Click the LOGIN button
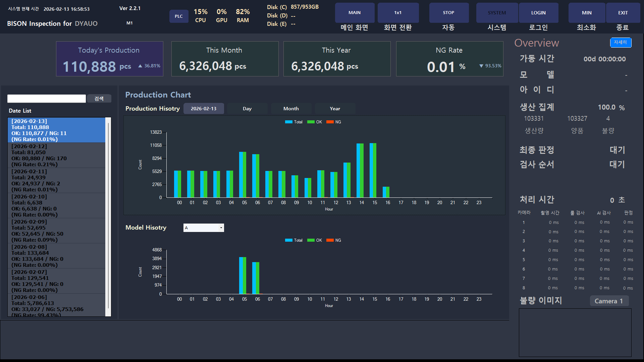The width and height of the screenshot is (644, 362). tap(538, 13)
